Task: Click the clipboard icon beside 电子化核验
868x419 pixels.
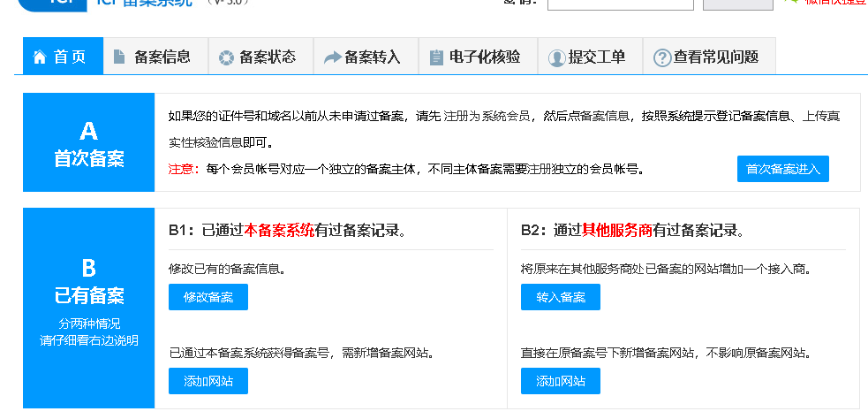Action: [436, 57]
